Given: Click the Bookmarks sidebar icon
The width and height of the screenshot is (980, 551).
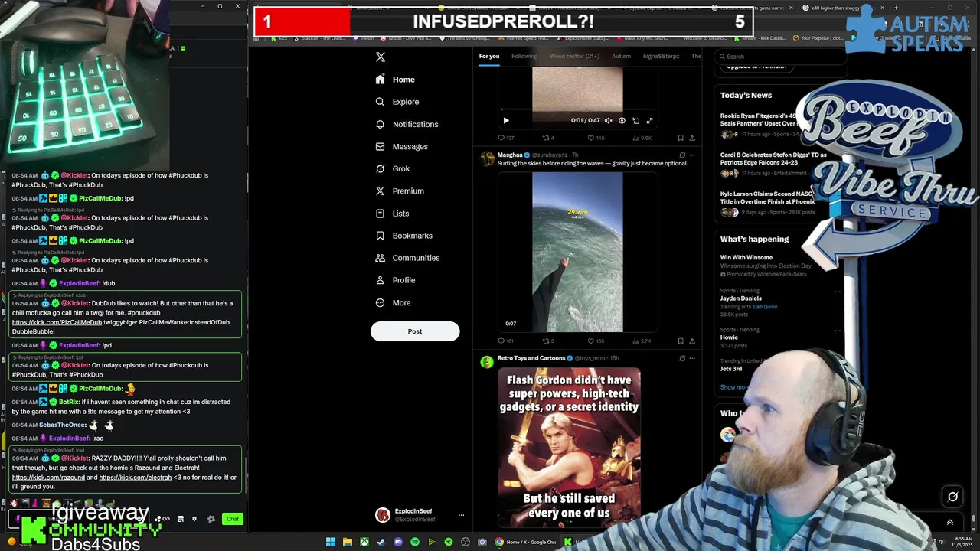Looking at the screenshot, I should (x=381, y=236).
